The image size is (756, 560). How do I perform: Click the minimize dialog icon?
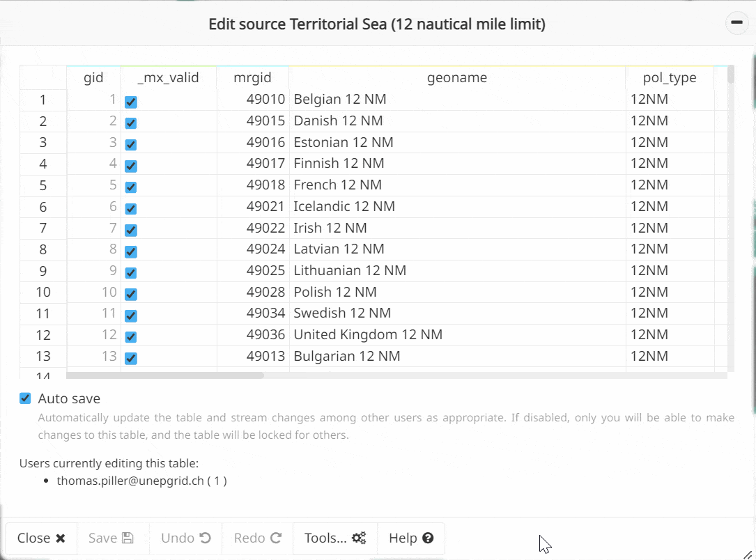[736, 24]
